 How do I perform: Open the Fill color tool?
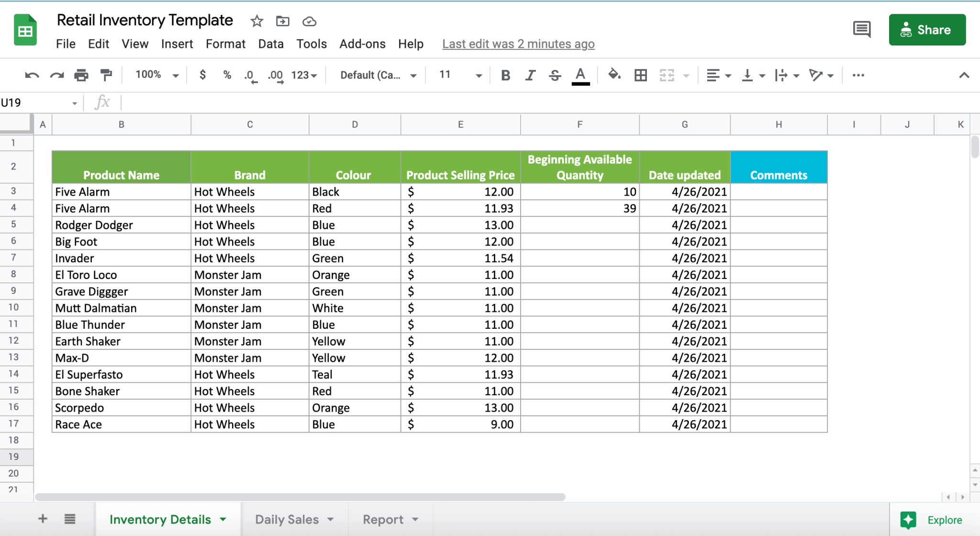(x=615, y=75)
